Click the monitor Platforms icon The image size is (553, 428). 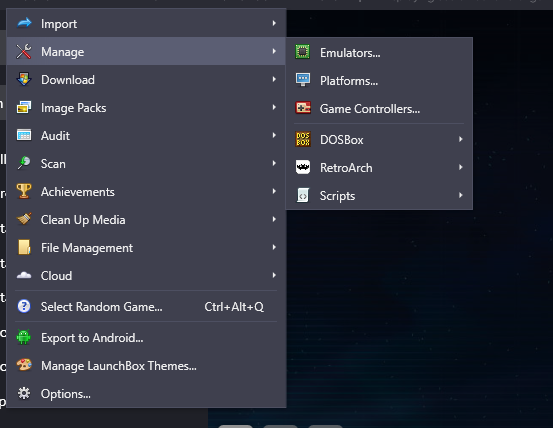[303, 80]
